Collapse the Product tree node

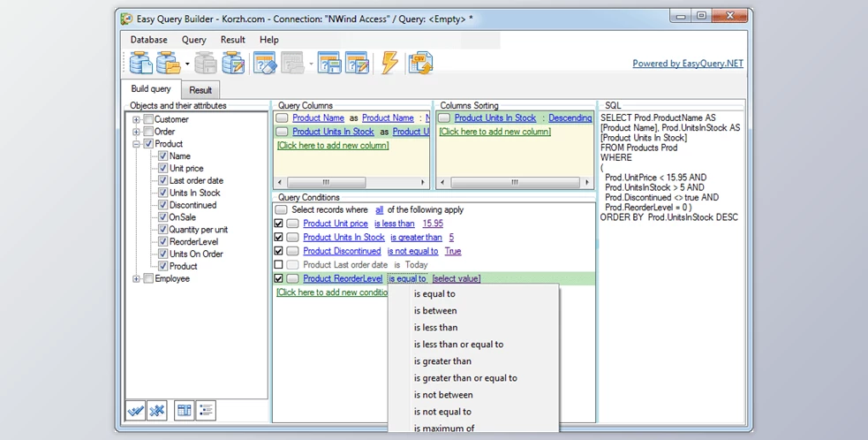[136, 144]
